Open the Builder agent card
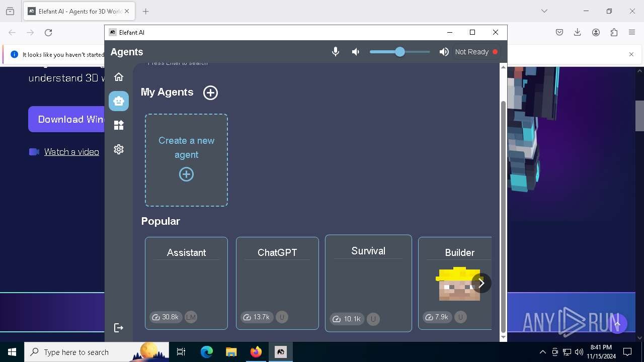644x362 pixels. (x=455, y=283)
